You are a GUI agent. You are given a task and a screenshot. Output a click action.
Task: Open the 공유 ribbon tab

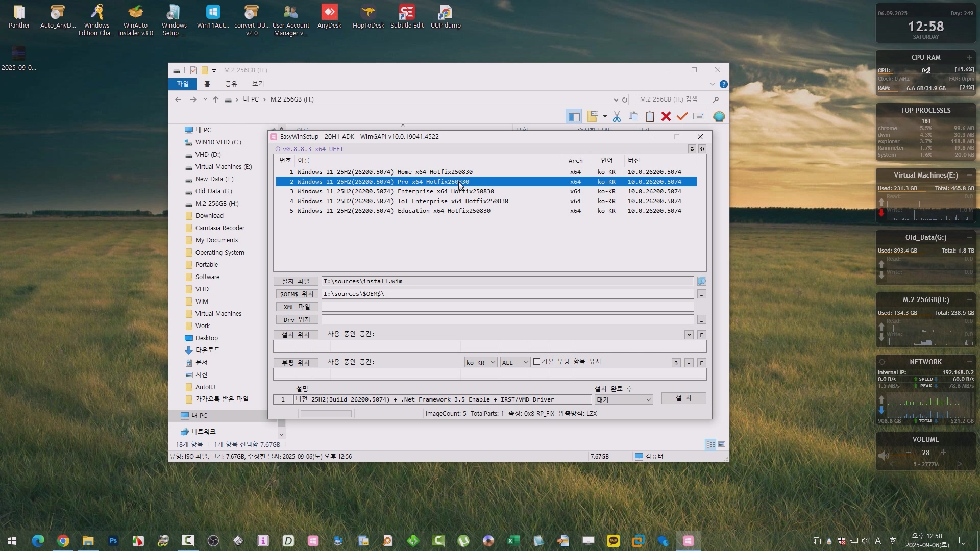point(231,84)
